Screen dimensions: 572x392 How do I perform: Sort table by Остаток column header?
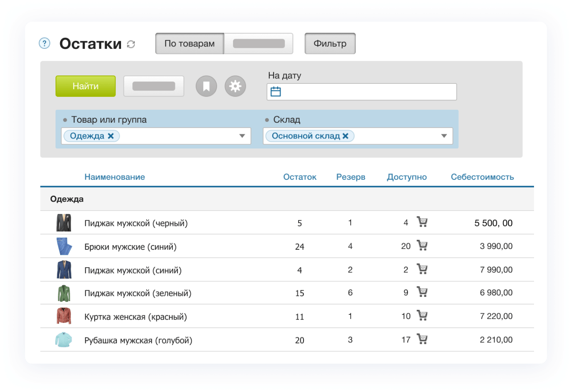(300, 177)
